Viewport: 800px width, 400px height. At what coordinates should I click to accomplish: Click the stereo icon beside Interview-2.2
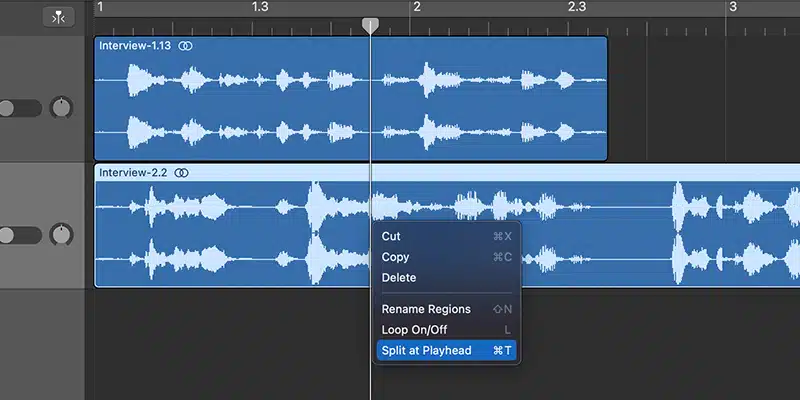coord(181,173)
